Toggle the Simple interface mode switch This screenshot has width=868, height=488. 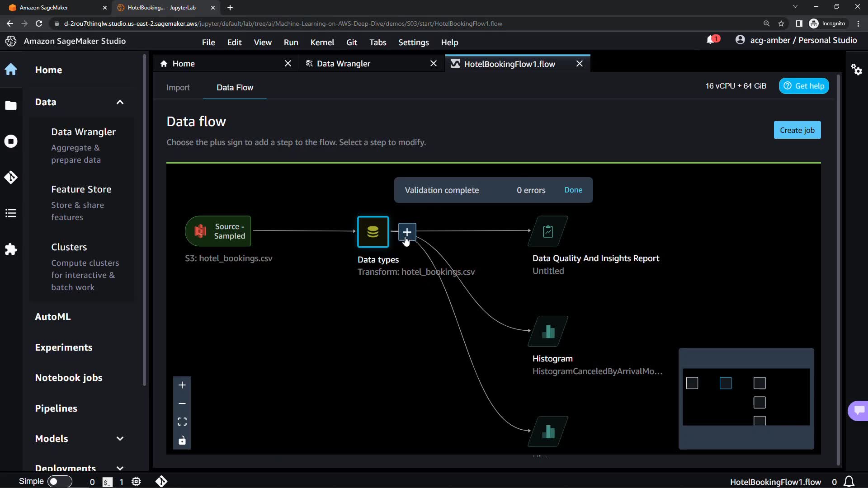click(60, 482)
